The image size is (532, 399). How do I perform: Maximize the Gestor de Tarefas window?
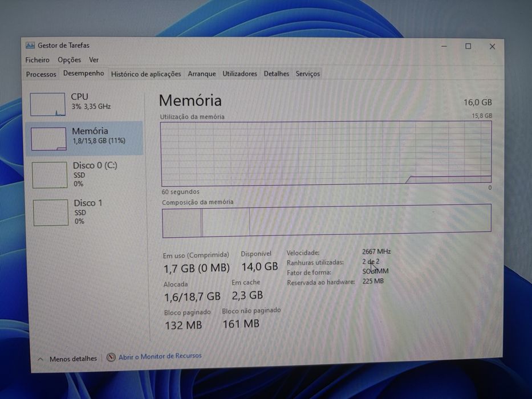tap(468, 46)
